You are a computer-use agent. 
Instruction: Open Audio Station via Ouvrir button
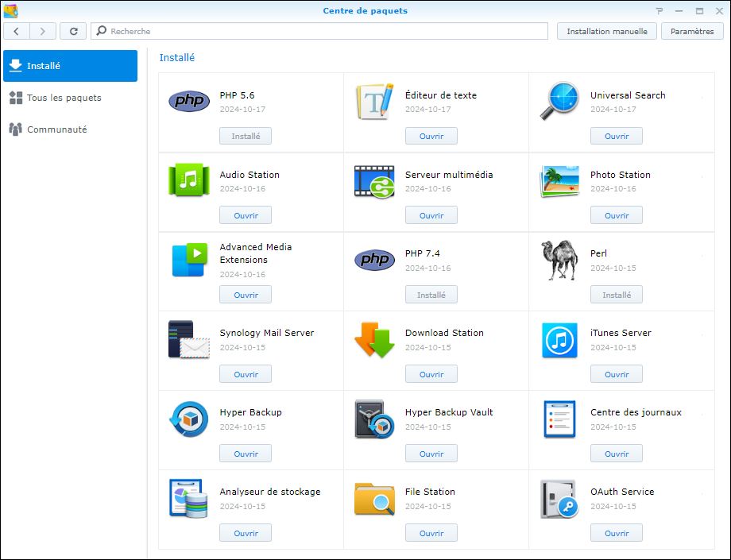click(x=246, y=215)
